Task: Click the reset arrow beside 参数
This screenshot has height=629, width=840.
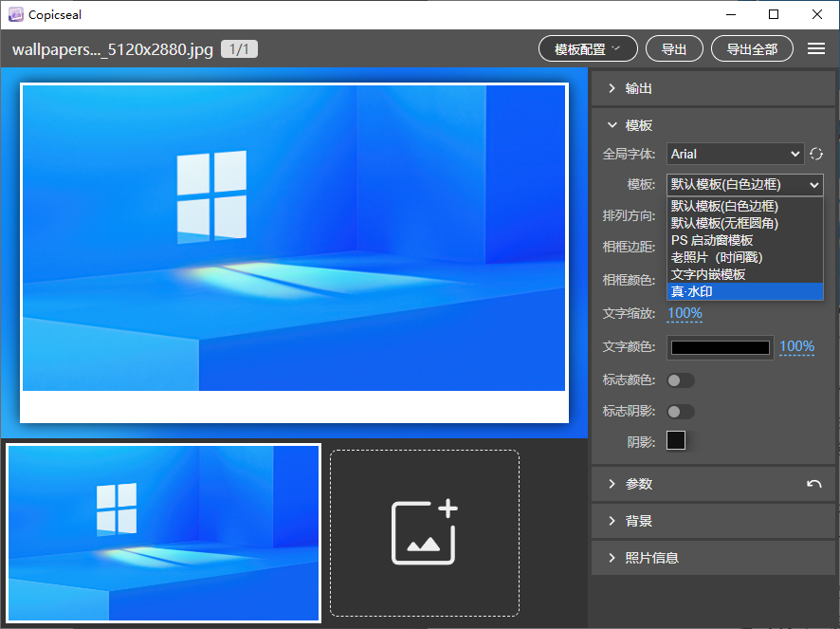Action: 813,484
